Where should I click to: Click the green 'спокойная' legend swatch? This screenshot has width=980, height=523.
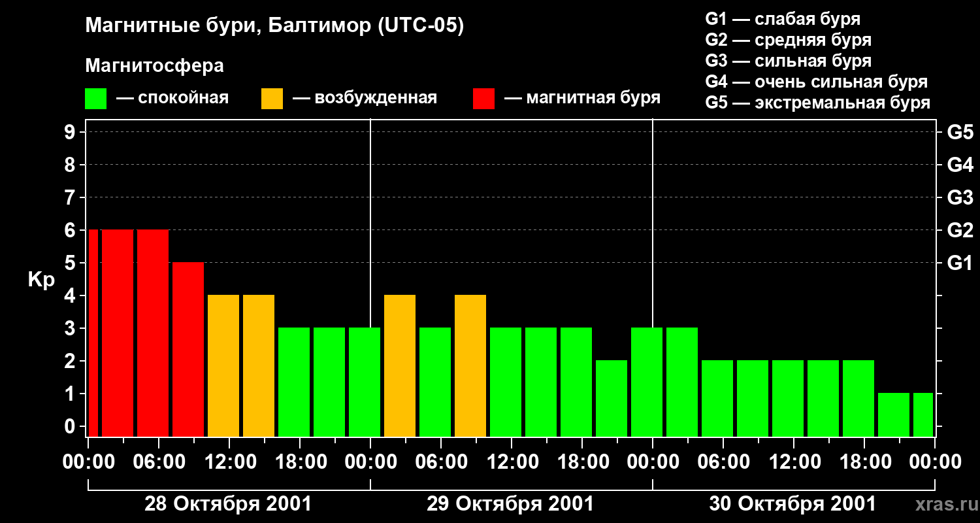click(x=95, y=98)
